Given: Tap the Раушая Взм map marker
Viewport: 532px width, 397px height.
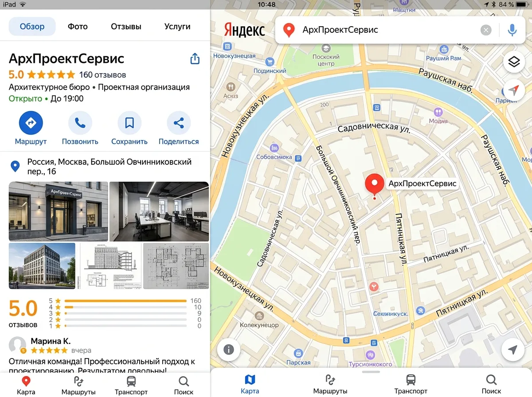Looking at the screenshot, I should pos(443,48).
